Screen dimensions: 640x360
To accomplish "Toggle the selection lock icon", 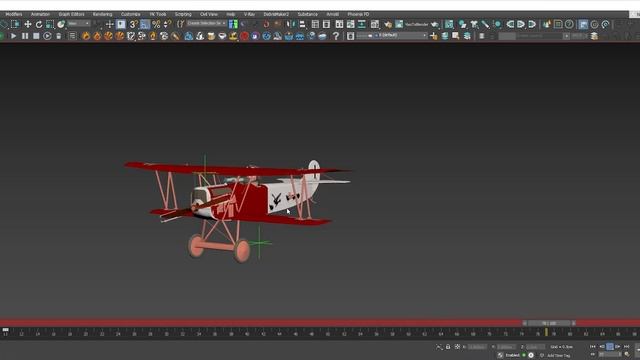I will pyautogui.click(x=448, y=347).
